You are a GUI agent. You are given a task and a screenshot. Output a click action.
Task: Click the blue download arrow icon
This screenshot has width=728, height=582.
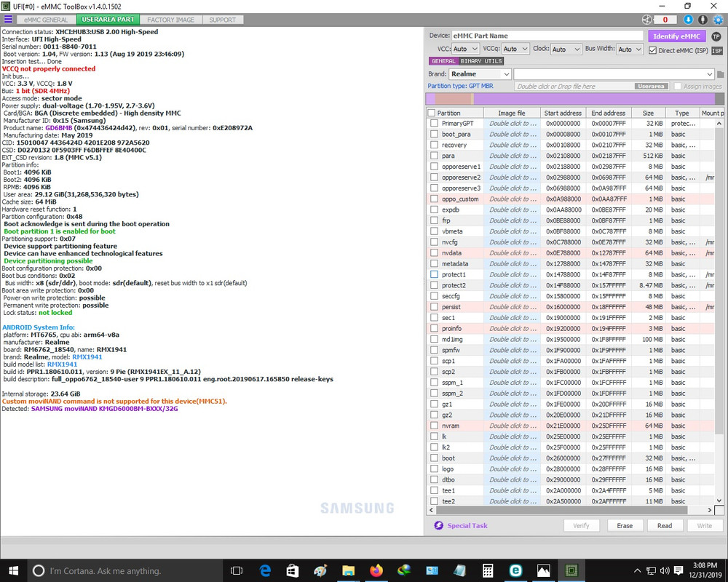(x=688, y=20)
